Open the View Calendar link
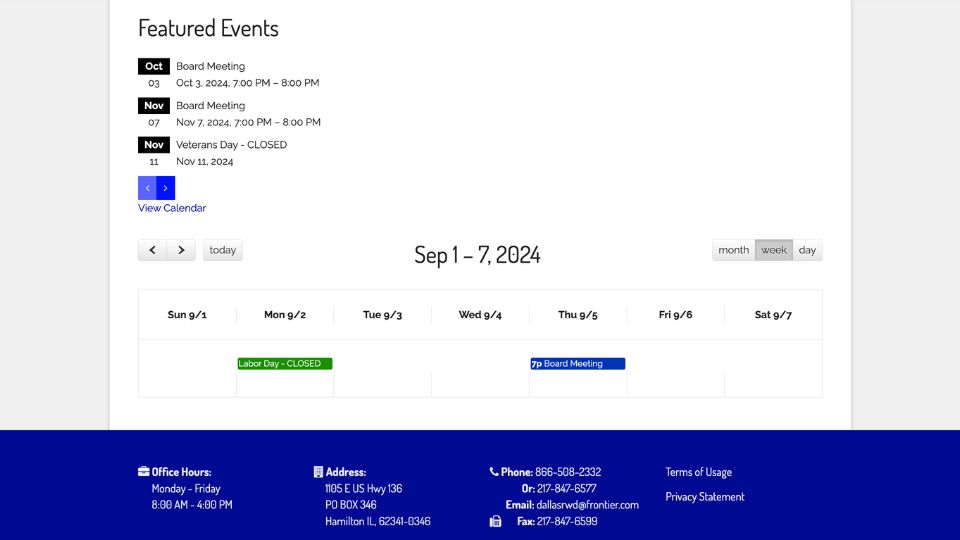 [172, 208]
